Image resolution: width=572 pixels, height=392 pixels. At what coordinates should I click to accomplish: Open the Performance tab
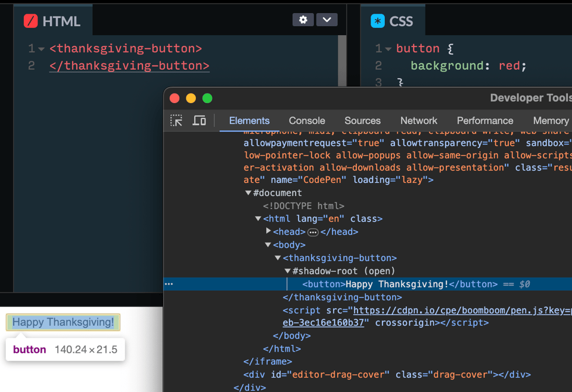484,120
